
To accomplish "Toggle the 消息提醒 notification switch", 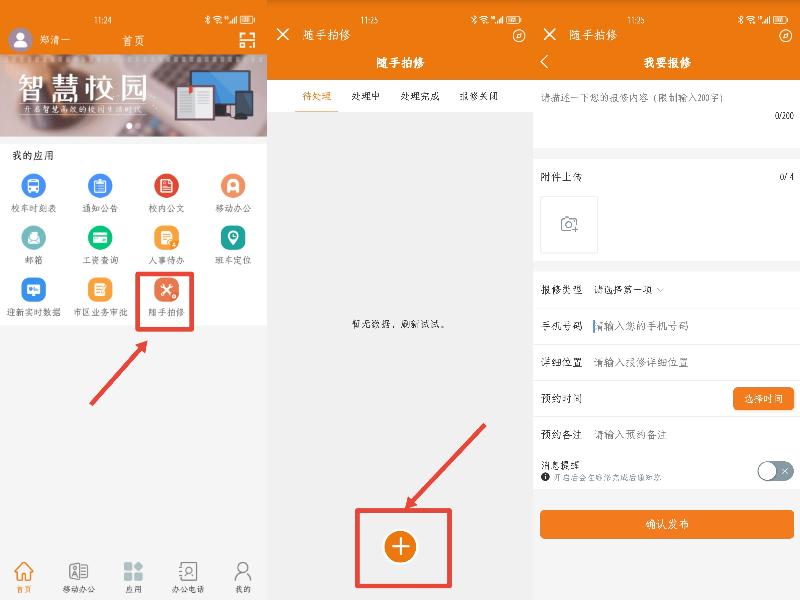I will click(x=775, y=471).
